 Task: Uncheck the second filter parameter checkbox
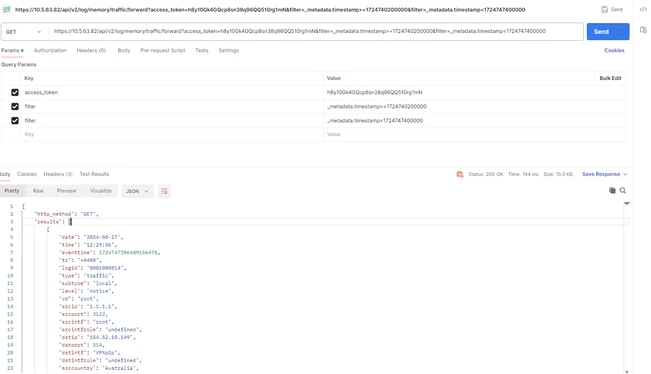pyautogui.click(x=15, y=120)
